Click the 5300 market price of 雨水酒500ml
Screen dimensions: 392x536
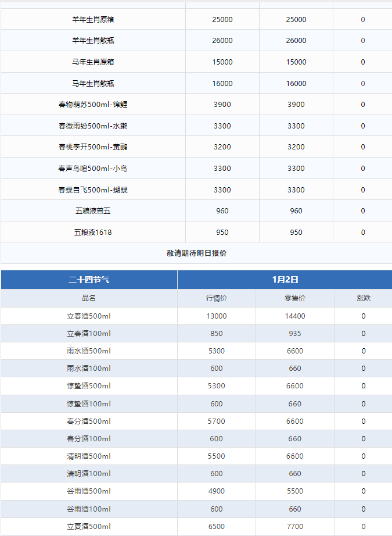click(x=217, y=351)
